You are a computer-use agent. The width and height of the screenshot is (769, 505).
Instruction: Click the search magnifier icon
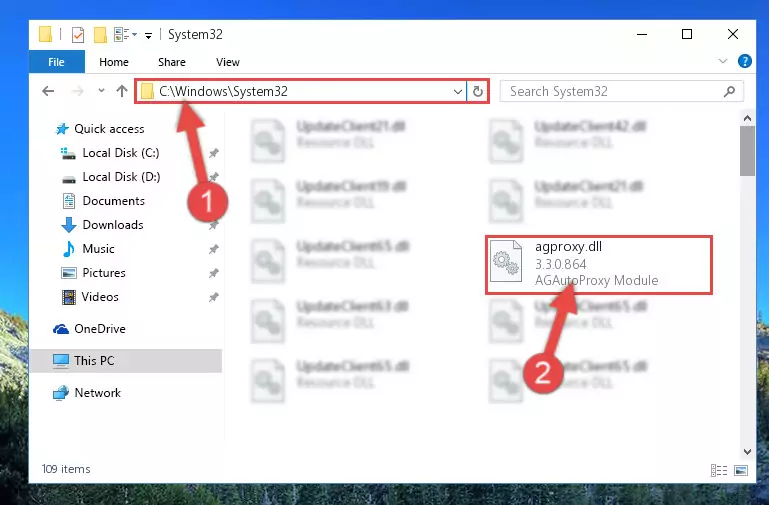(x=729, y=91)
